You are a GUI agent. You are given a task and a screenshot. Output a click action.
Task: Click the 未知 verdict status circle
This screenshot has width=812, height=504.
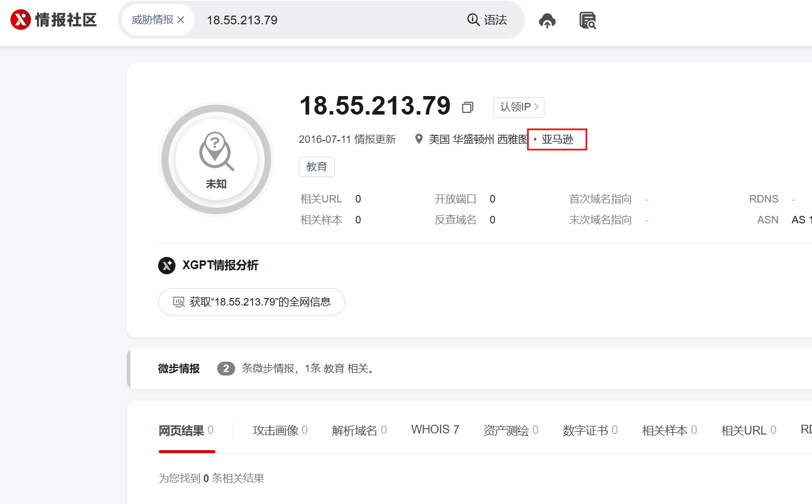click(216, 159)
